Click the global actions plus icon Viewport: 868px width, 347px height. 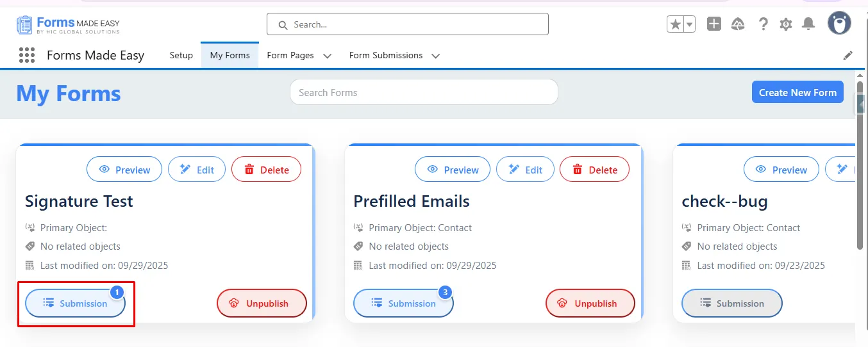714,24
